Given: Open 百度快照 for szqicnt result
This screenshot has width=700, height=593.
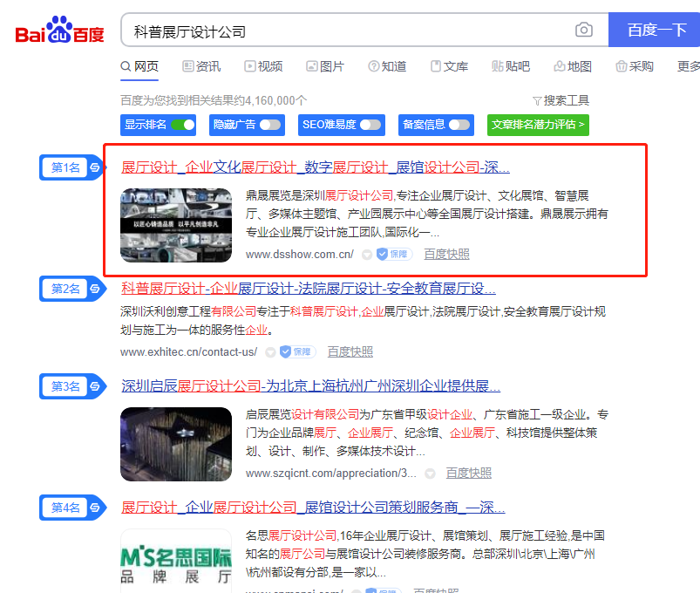Looking at the screenshot, I should [x=469, y=473].
